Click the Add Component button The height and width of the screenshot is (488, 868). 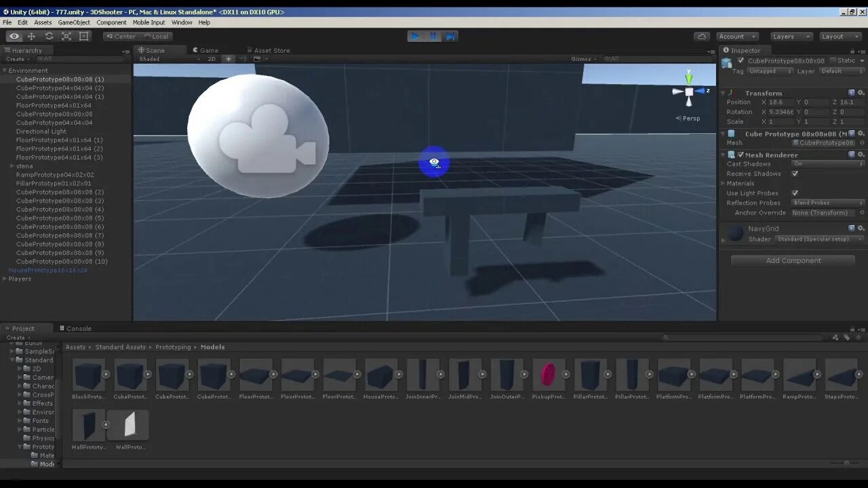793,260
